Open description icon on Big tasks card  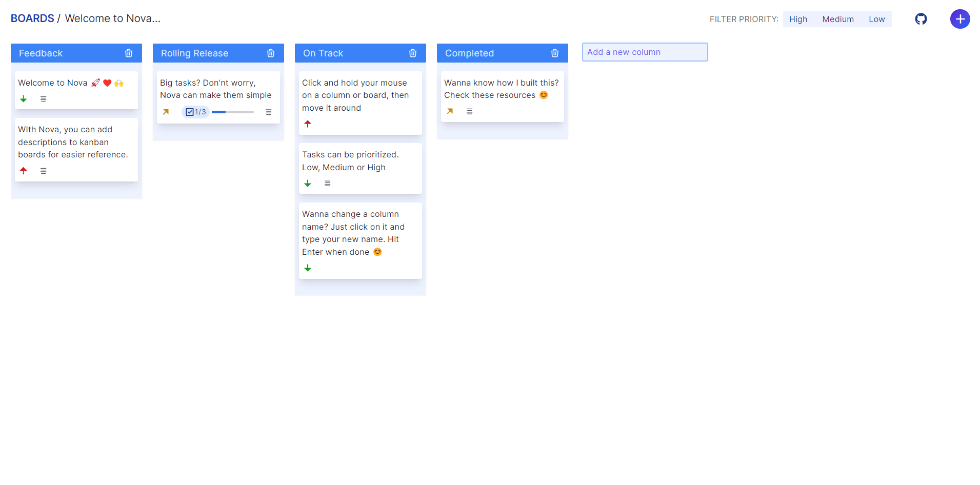[x=269, y=112]
